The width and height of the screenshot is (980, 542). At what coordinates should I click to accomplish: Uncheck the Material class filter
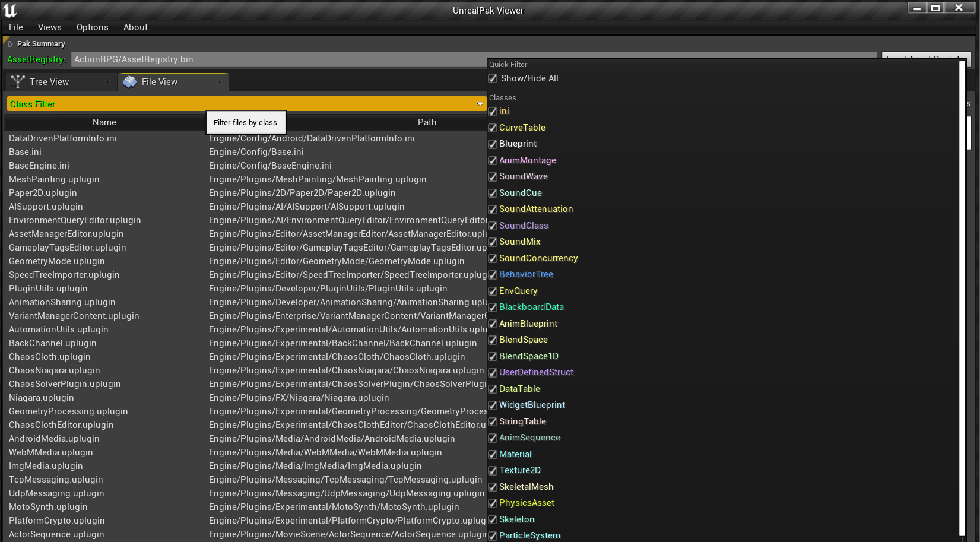493,454
